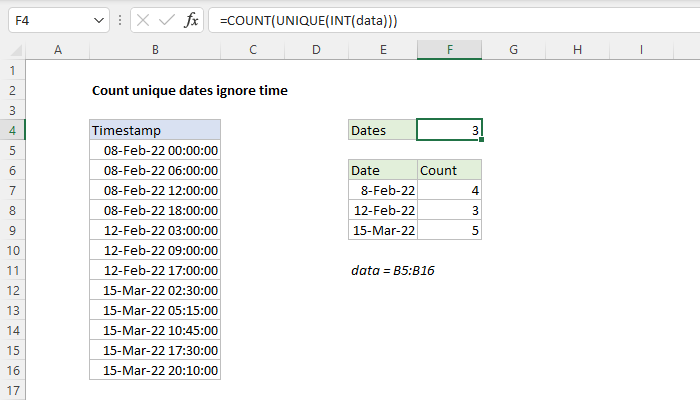The height and width of the screenshot is (400, 700).
Task: Select column F header
Action: (x=449, y=50)
